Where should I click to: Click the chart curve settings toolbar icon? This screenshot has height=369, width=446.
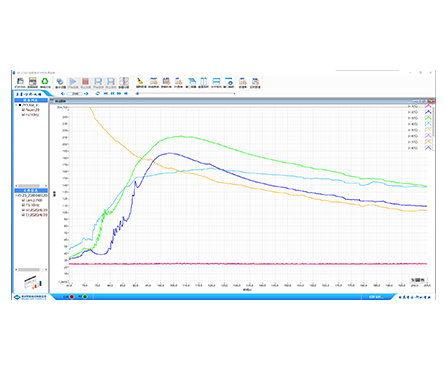(x=124, y=82)
